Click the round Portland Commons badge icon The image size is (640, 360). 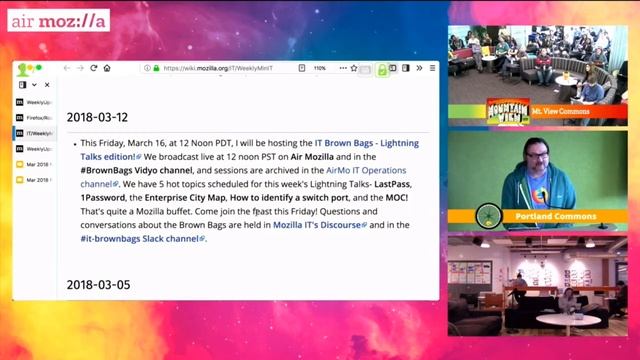coord(489,216)
